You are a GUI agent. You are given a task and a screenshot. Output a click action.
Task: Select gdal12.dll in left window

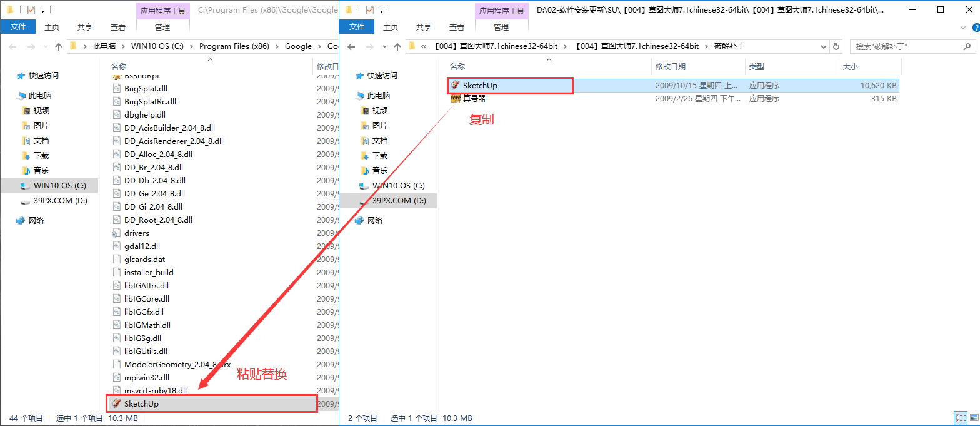[142, 246]
